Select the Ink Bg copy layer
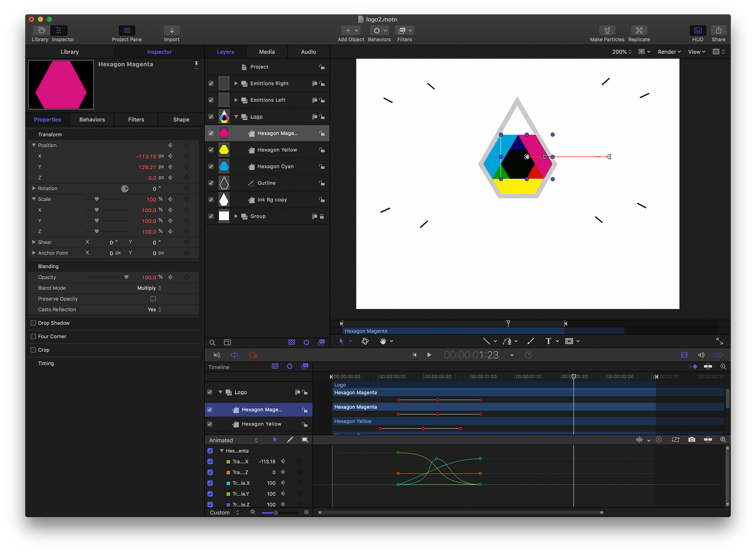Screen dimensions: 756x553 pyautogui.click(x=267, y=200)
